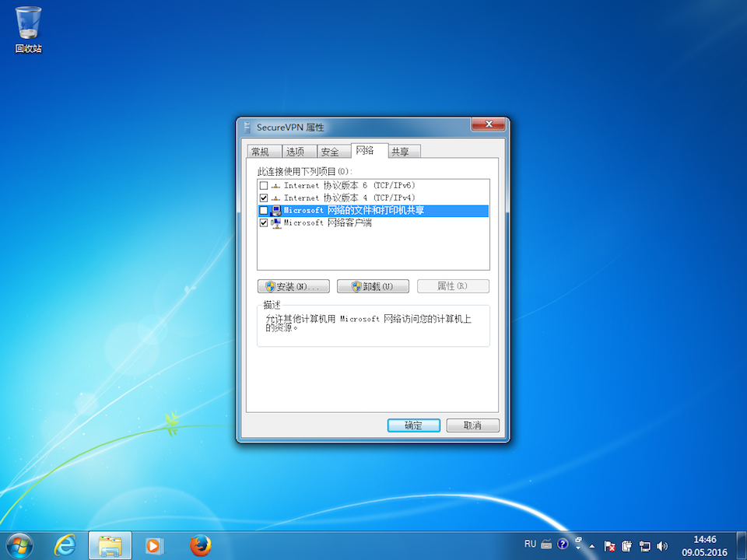Confirm with the 确定 button
Image resolution: width=747 pixels, height=560 pixels.
[413, 425]
